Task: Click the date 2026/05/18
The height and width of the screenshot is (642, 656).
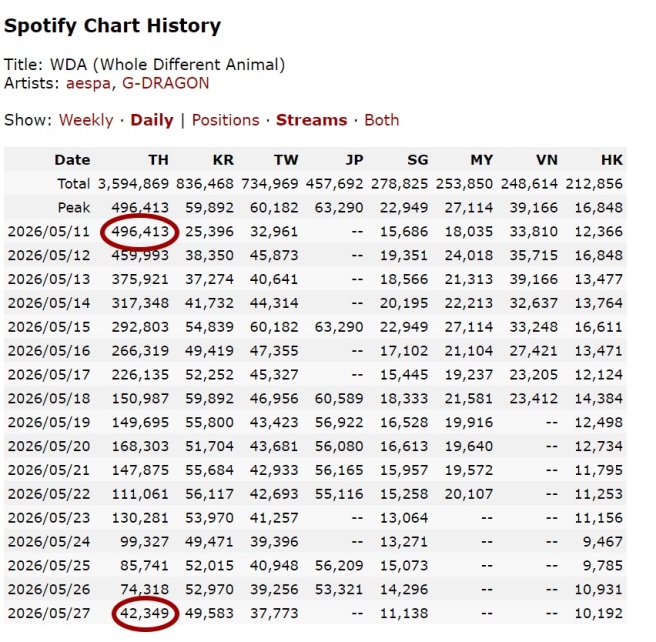Action: pos(49,398)
